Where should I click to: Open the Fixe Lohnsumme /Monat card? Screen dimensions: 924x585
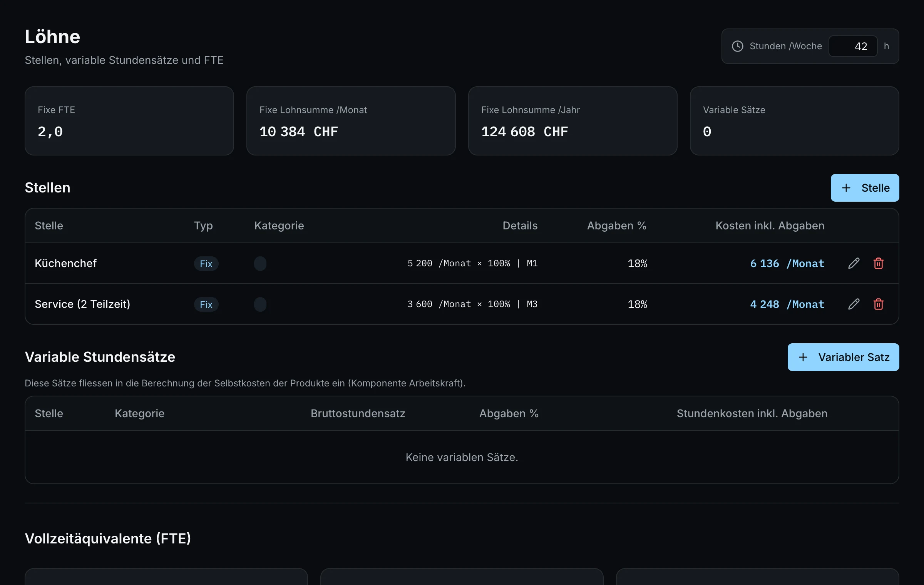[x=351, y=121]
